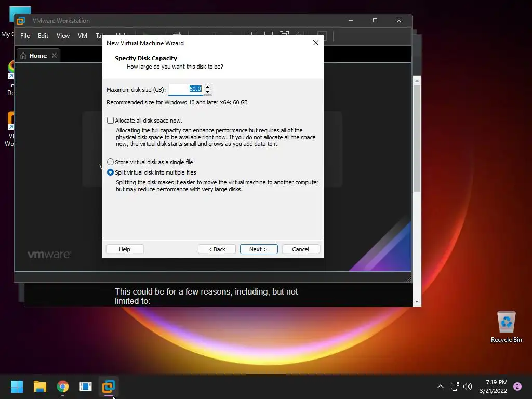Open the blue window app in taskbar
This screenshot has width=532, height=399.
click(86, 387)
